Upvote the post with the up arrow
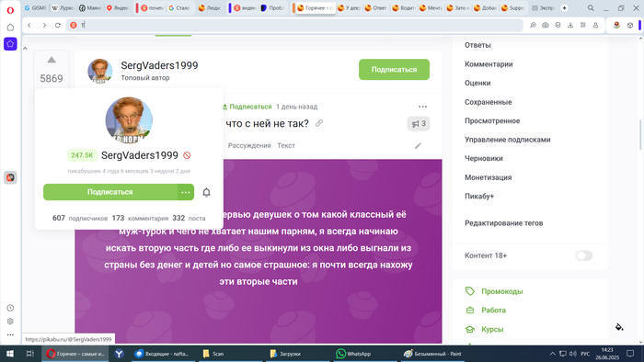 [x=52, y=60]
